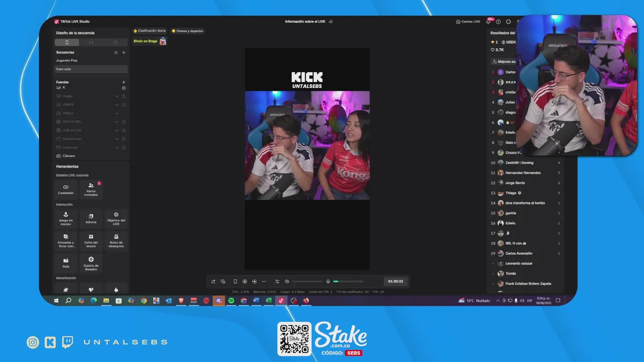
Task: Click the 01:30:32 live timer button
Action: coord(395,282)
